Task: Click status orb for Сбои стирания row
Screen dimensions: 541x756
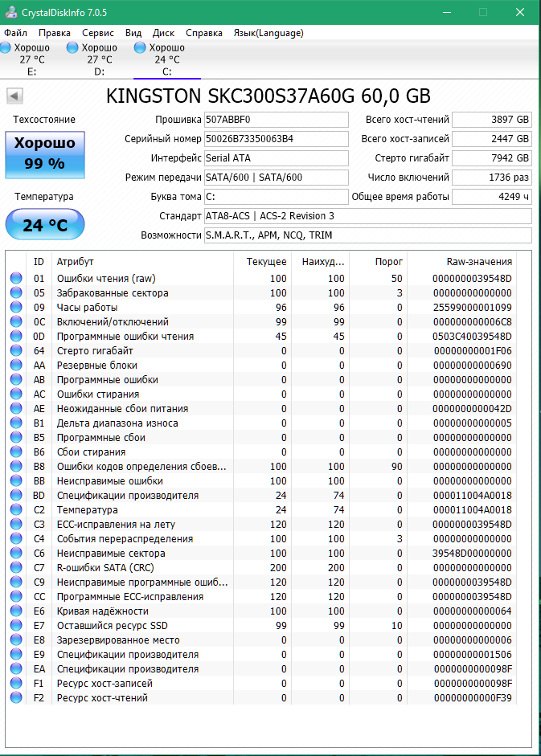Action: 16,452
